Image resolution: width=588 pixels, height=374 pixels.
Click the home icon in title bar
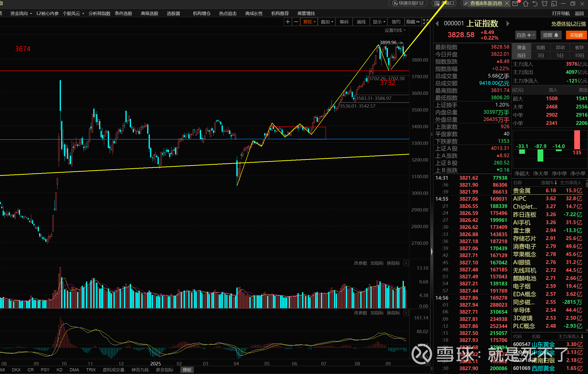point(525,4)
